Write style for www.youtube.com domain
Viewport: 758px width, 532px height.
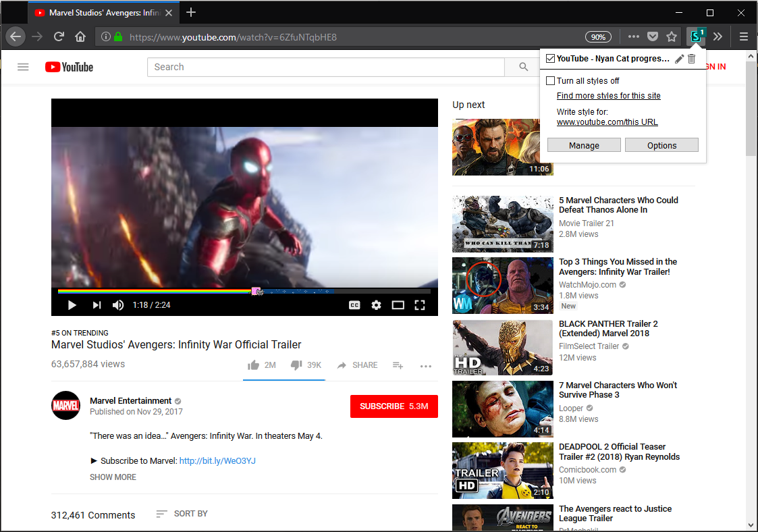point(589,122)
